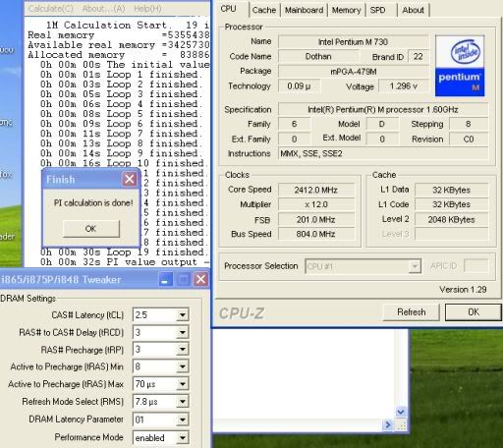Viewport: 503px width, 448px height.
Task: Open the Calculate(C) menu in Super PI
Action: [51, 9]
